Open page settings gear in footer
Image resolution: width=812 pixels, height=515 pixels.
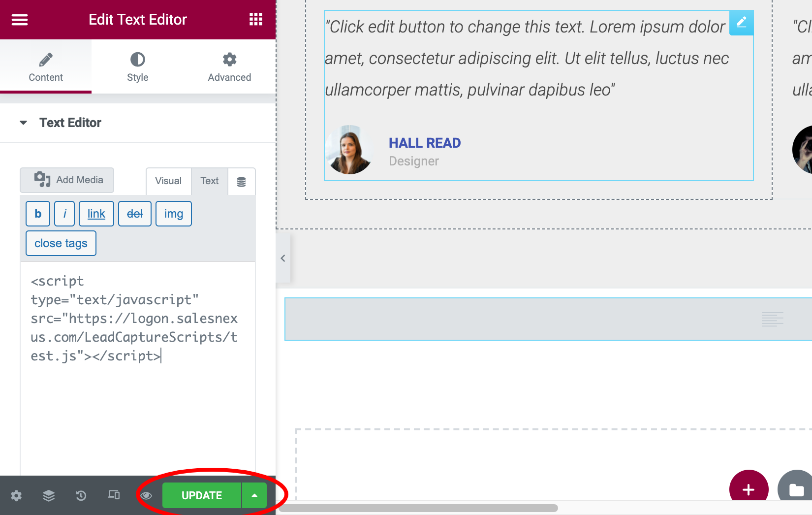[16, 495]
